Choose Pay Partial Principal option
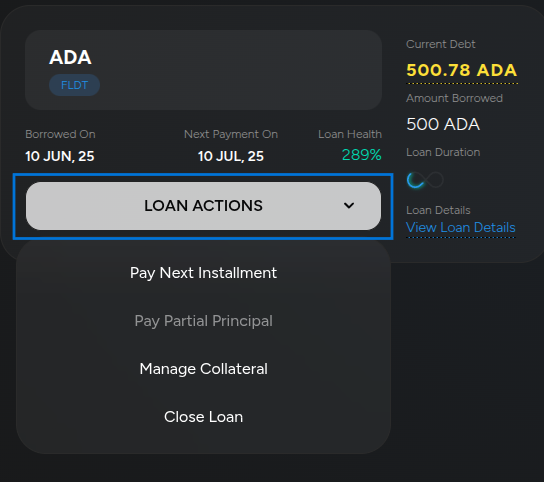544x482 pixels. tap(203, 321)
